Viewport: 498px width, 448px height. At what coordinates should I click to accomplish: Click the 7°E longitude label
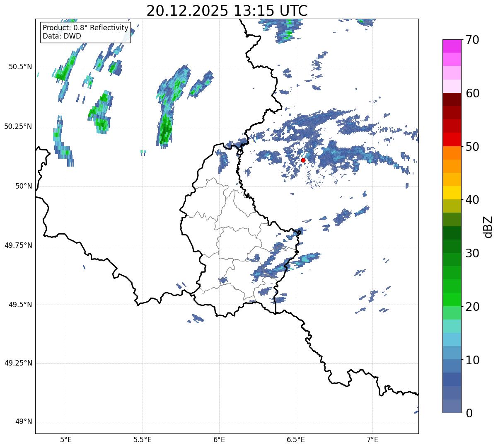(372, 439)
